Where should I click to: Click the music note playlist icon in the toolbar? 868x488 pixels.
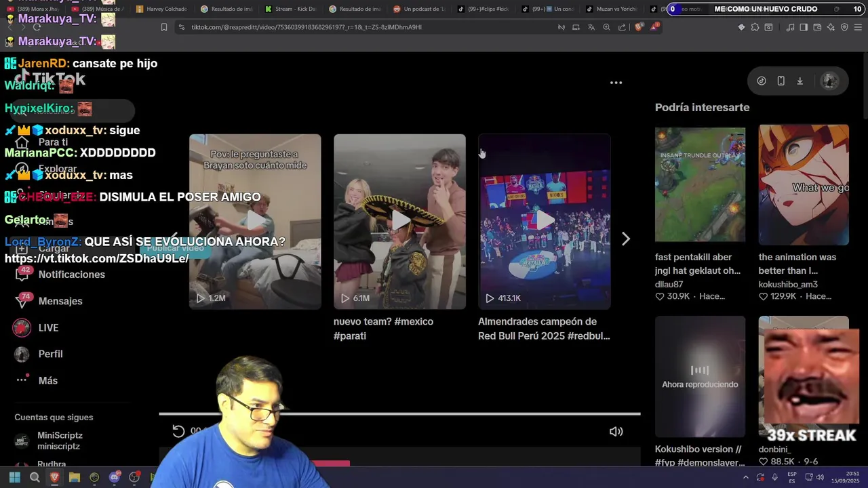(x=790, y=27)
